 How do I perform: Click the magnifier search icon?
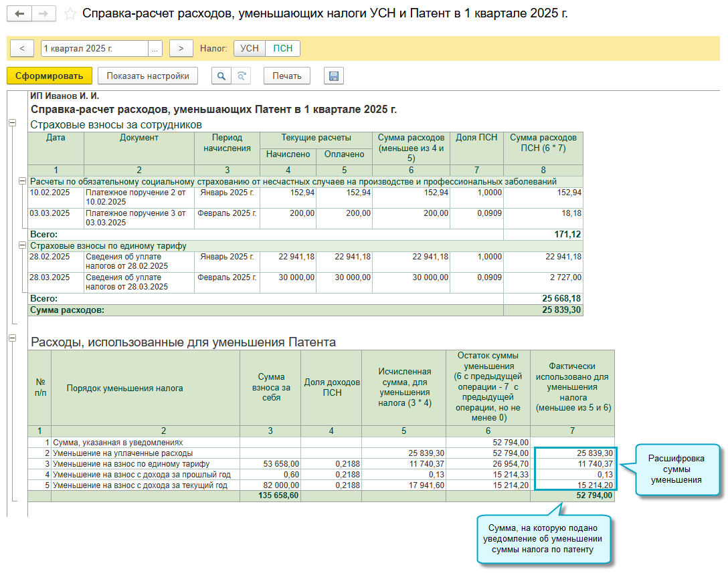point(221,76)
